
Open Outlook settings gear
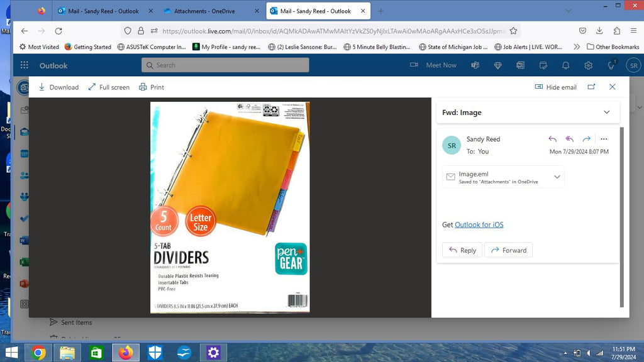(588, 65)
